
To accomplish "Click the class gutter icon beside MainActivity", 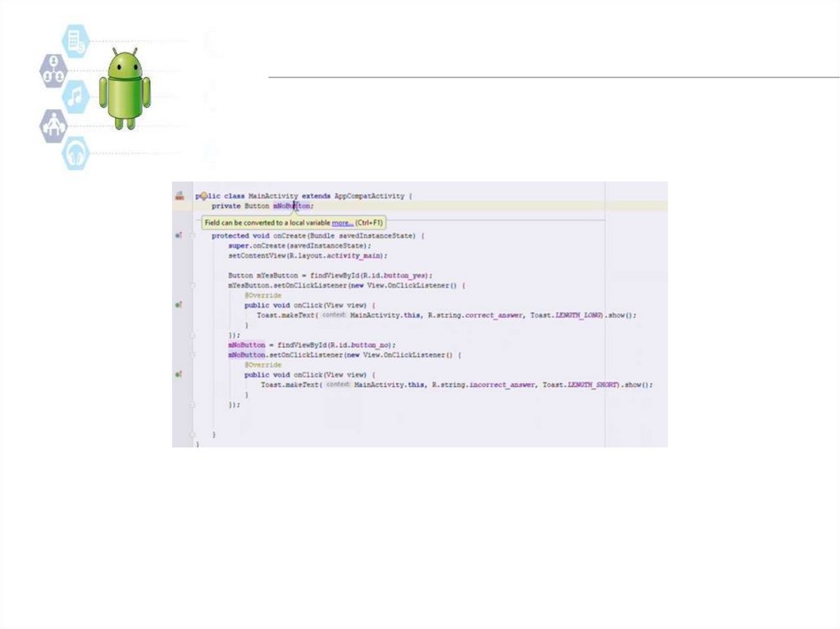I will (180, 196).
